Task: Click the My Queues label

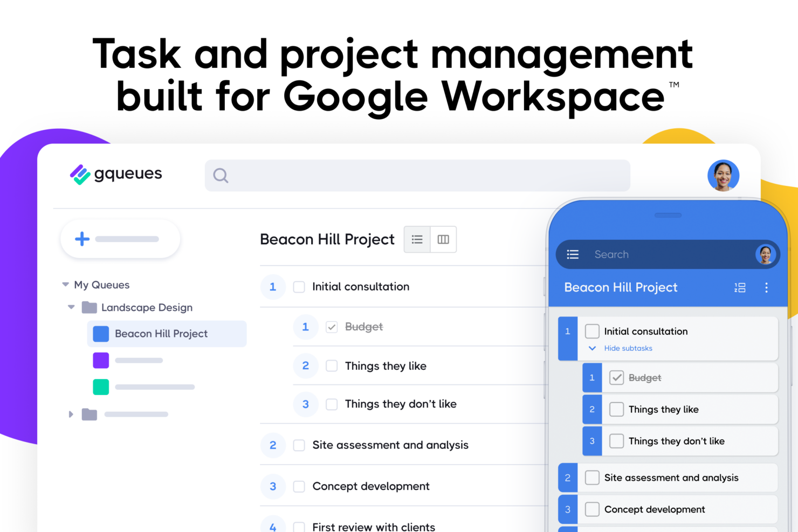Action: (102, 285)
